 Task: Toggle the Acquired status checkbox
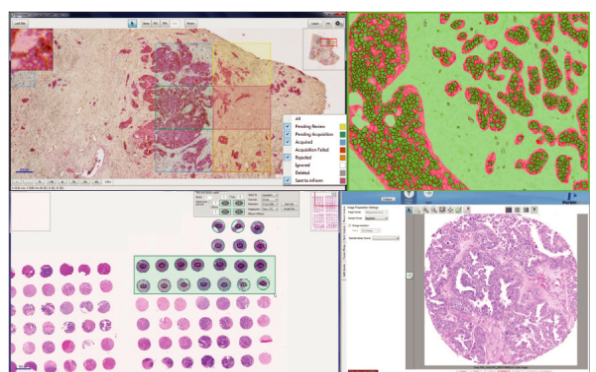288,142
